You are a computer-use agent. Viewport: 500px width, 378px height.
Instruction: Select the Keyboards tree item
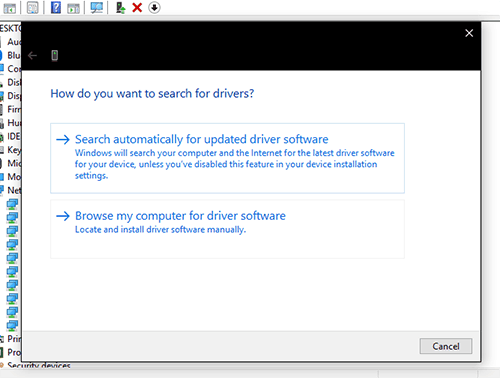pyautogui.click(x=11, y=150)
